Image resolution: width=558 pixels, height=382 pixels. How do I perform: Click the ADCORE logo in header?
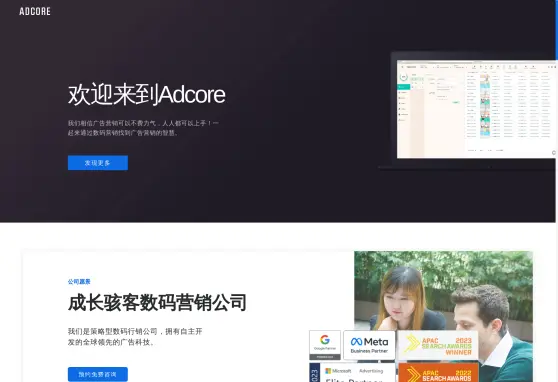pos(35,11)
